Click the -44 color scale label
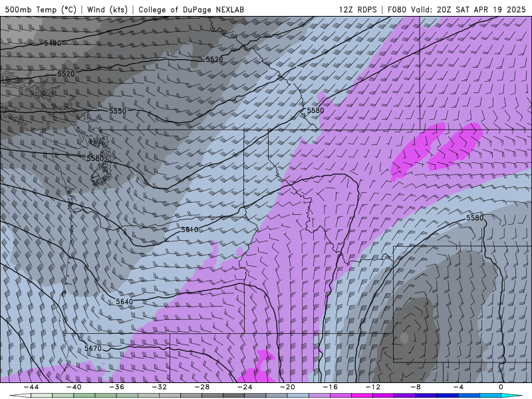 coord(31,387)
